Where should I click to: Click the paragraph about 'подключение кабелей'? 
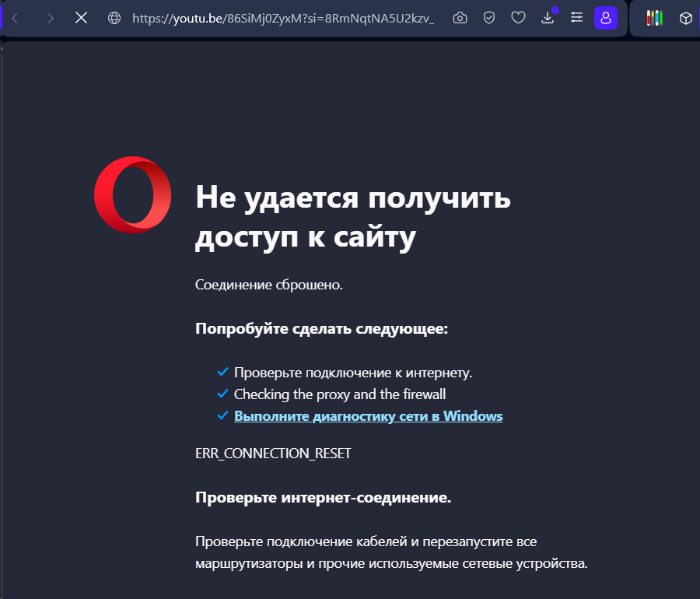(x=391, y=552)
